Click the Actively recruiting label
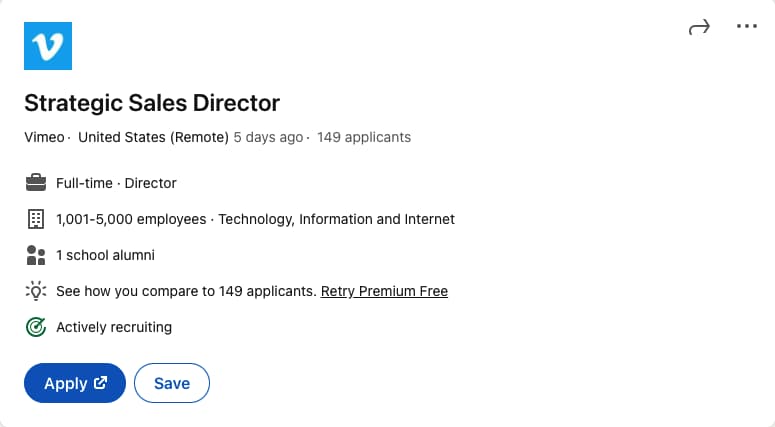 [114, 327]
